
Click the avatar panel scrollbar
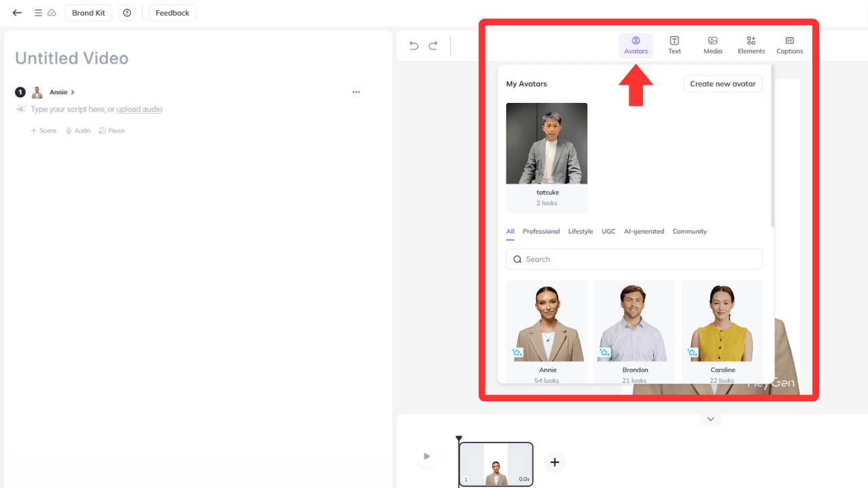pos(772,146)
